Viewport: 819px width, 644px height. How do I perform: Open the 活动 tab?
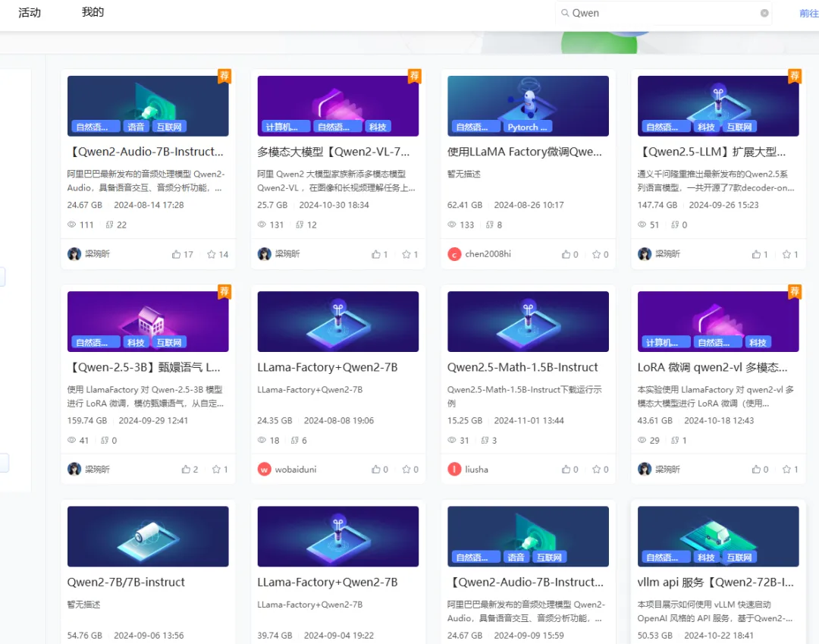pos(30,13)
